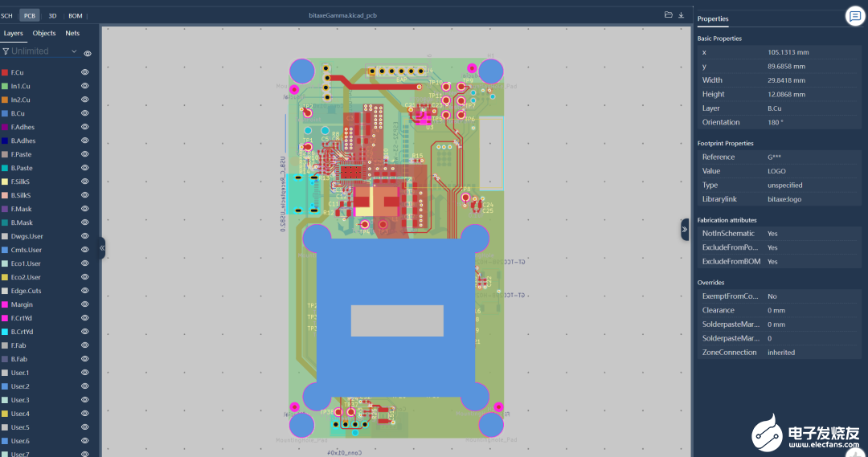
Task: Toggle F.Adhes layer visibility
Action: click(84, 127)
